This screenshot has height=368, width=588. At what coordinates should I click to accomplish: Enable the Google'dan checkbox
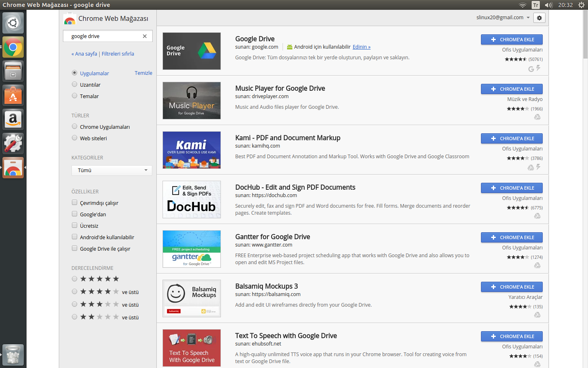pyautogui.click(x=74, y=214)
